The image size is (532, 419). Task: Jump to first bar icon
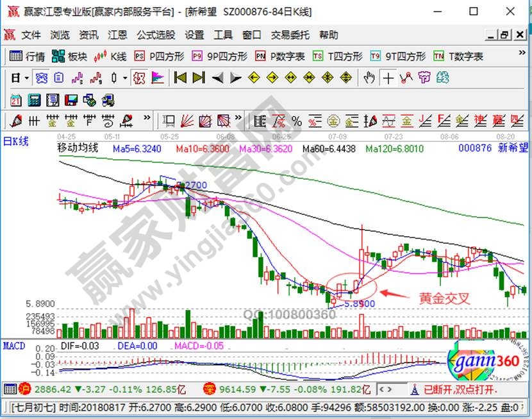(x=180, y=78)
